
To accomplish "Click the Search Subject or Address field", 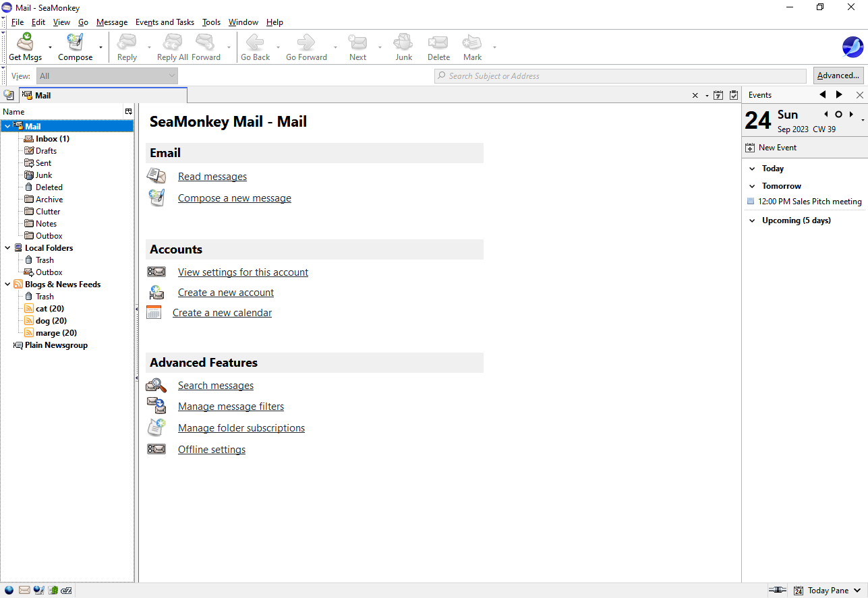I will click(x=620, y=76).
